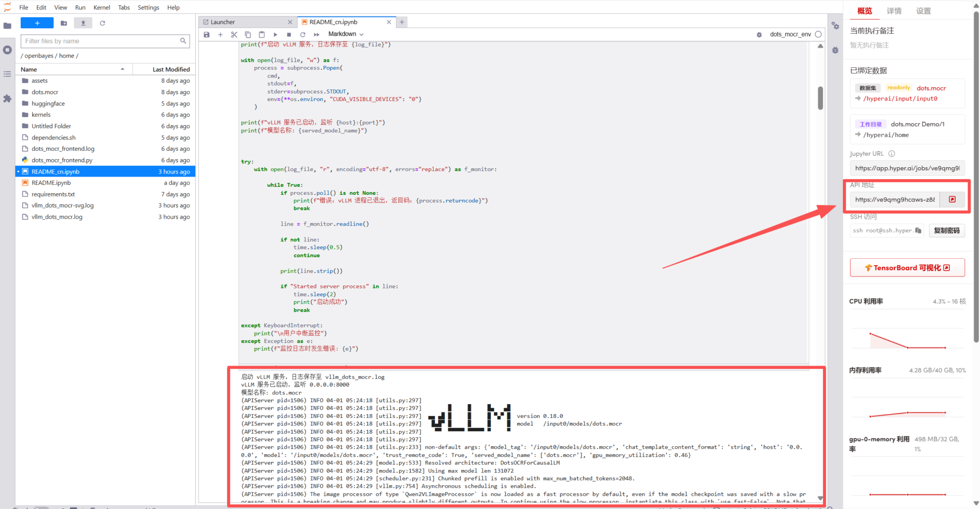The width and height of the screenshot is (980, 509).
Task: Click the 复制密码 button
Action: coord(946,231)
